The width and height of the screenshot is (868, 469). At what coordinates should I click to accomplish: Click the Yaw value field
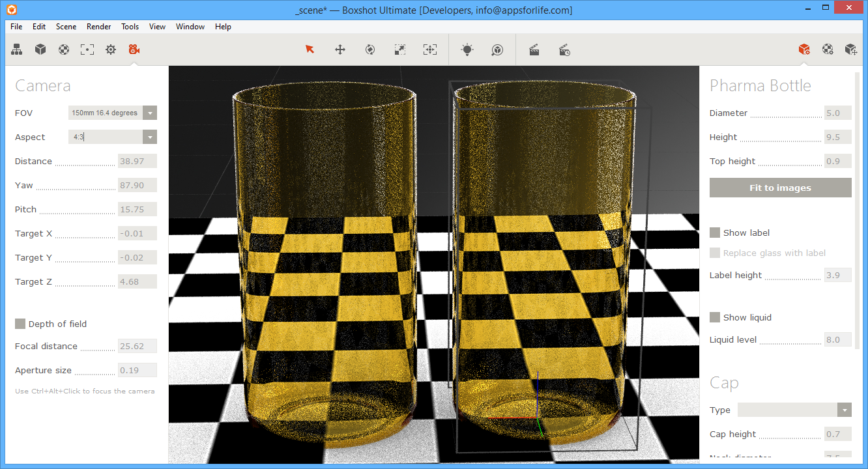click(x=137, y=185)
